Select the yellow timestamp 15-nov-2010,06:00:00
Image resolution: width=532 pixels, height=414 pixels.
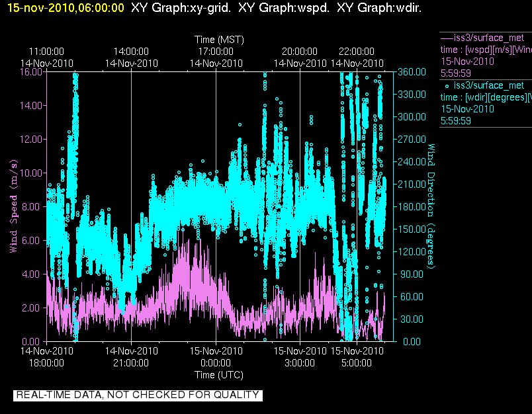pos(66,7)
